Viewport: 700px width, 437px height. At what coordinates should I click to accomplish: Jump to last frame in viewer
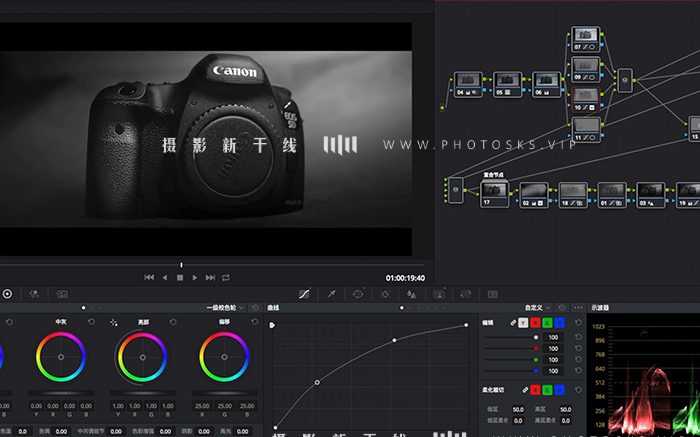pyautogui.click(x=210, y=278)
